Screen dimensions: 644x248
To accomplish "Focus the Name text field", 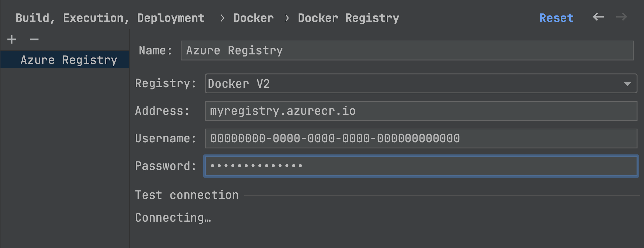I will pyautogui.click(x=407, y=51).
